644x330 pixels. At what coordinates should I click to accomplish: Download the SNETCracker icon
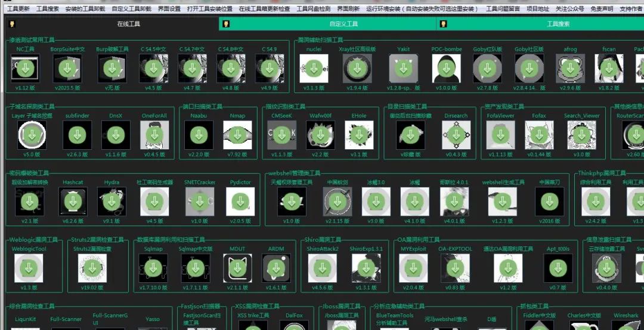coord(200,201)
